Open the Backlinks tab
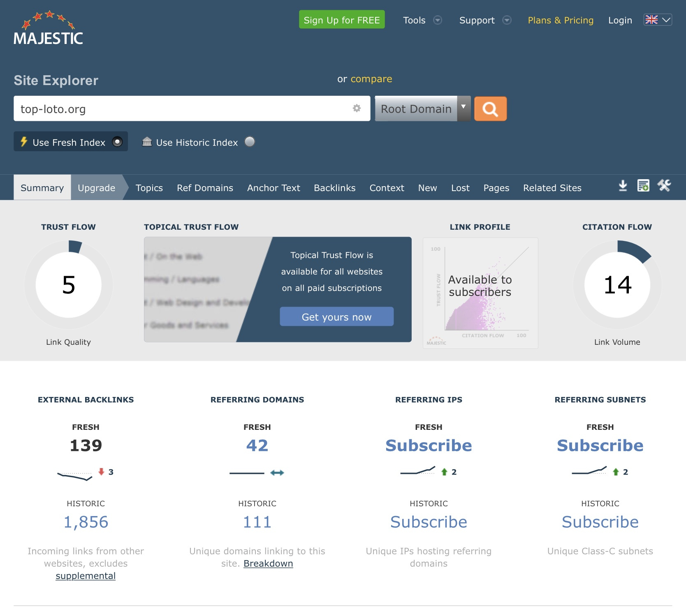 click(335, 188)
